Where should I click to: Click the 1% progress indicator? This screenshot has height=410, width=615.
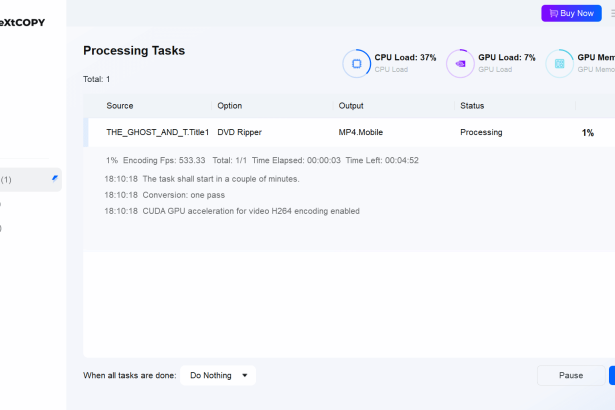pos(588,132)
